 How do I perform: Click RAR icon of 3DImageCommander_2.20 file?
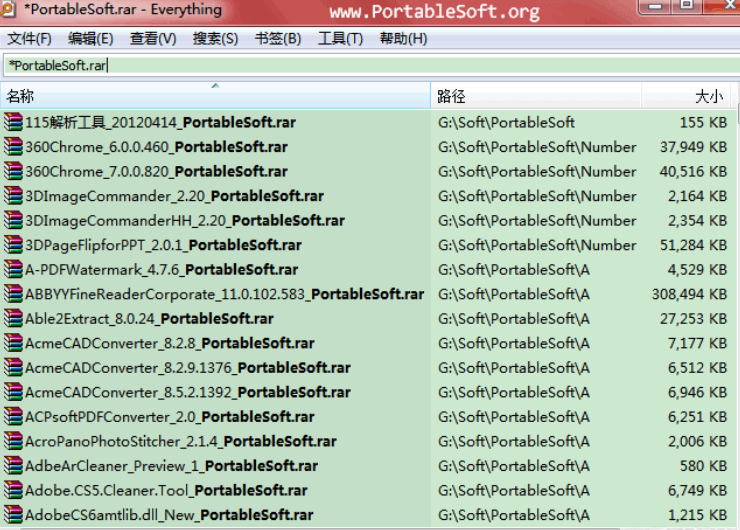(x=13, y=196)
